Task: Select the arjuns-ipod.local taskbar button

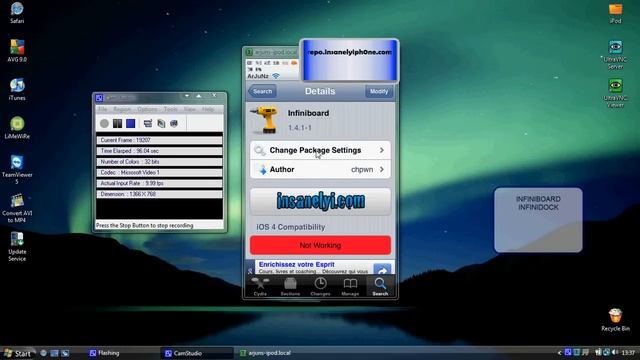Action: pos(265,353)
